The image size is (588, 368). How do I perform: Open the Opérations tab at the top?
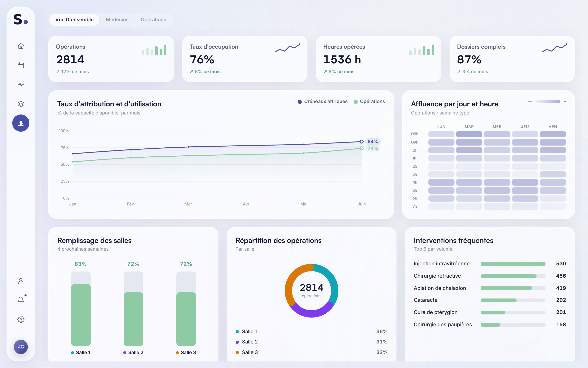pyautogui.click(x=153, y=20)
